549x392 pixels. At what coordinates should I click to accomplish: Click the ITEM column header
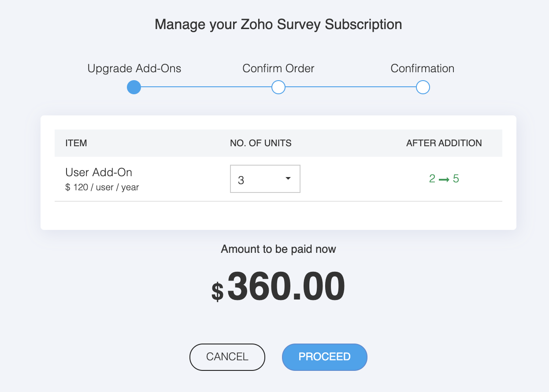click(76, 143)
